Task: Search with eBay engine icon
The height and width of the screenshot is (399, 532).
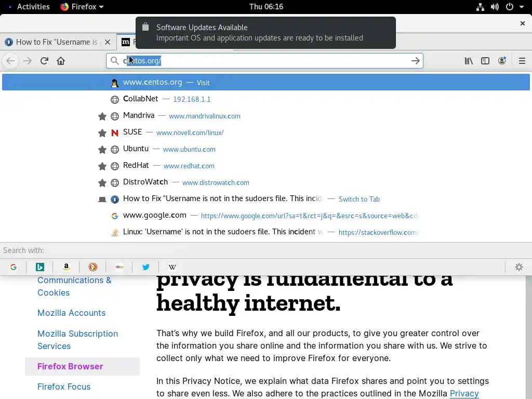Action: 119,267
